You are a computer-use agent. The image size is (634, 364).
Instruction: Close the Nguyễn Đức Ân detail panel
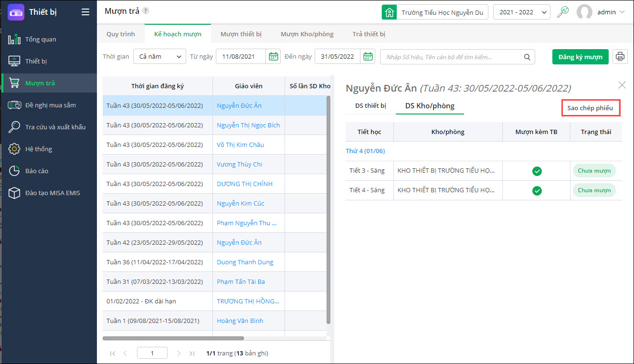pyautogui.click(x=622, y=85)
